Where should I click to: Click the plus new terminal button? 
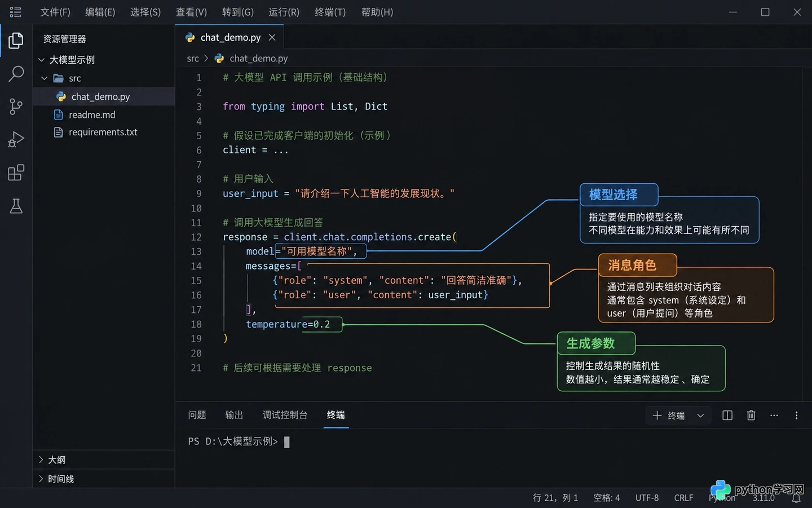657,416
